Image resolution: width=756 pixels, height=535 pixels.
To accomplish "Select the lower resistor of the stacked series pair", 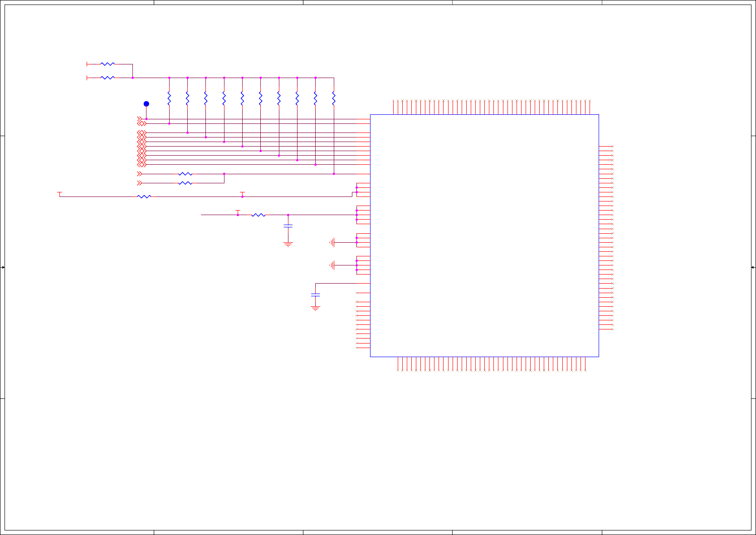I will point(185,183).
